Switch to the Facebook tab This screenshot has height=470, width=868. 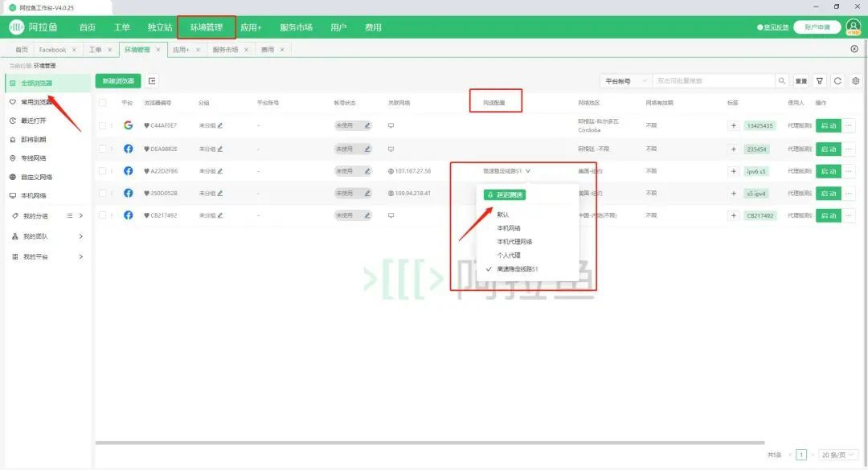[x=52, y=50]
